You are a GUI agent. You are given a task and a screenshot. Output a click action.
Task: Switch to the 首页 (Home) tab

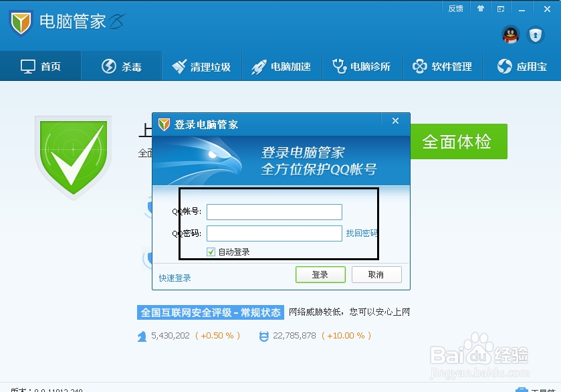[40, 66]
